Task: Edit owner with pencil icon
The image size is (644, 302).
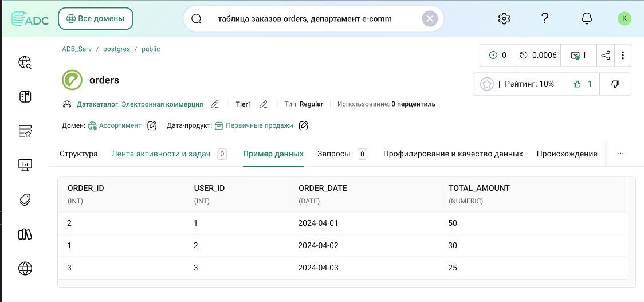Action: click(214, 104)
